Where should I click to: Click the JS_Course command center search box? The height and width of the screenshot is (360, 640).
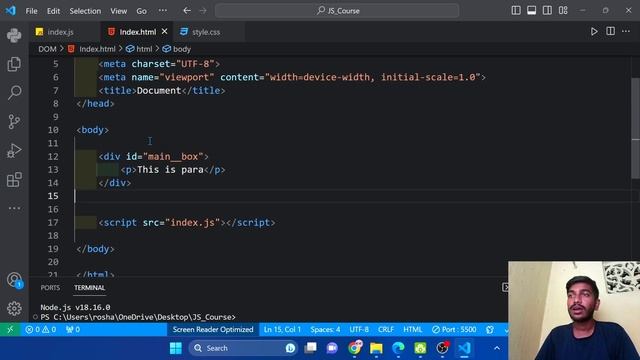[337, 11]
